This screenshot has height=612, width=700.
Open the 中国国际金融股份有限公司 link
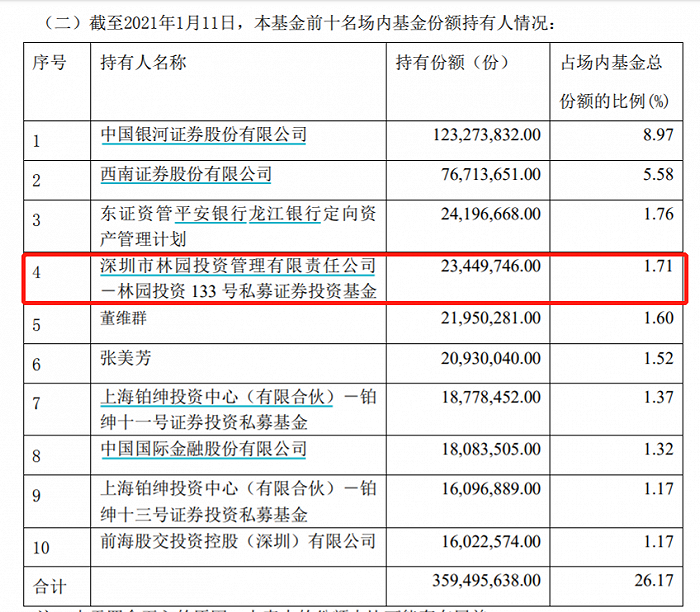click(204, 449)
